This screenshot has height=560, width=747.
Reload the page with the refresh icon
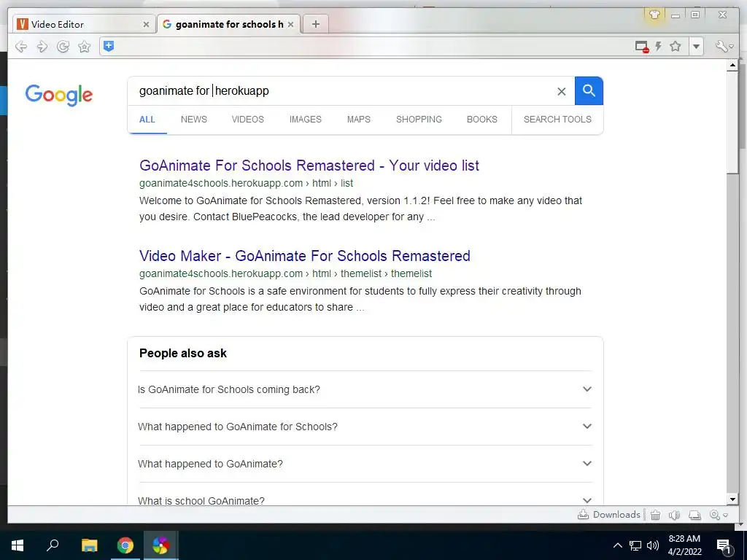[63, 46]
